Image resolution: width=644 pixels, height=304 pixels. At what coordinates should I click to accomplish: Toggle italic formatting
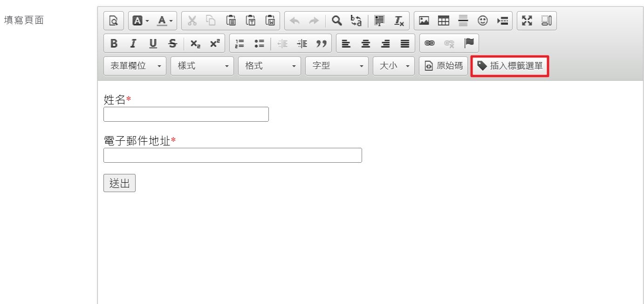coord(133,43)
